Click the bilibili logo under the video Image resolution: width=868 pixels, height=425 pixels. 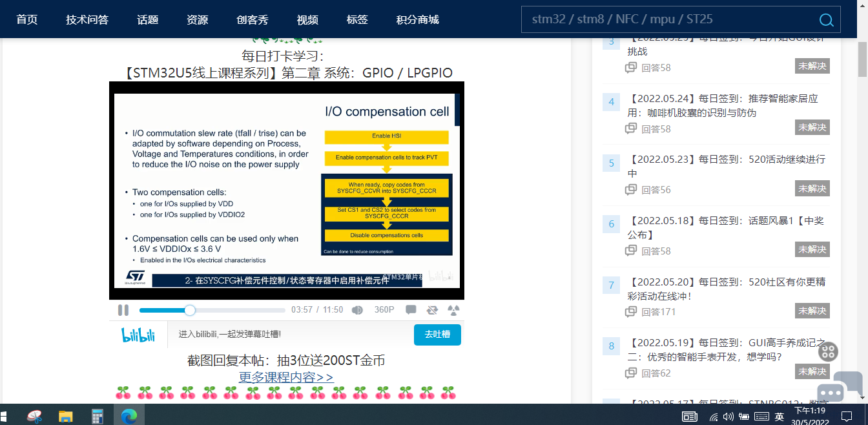[139, 335]
